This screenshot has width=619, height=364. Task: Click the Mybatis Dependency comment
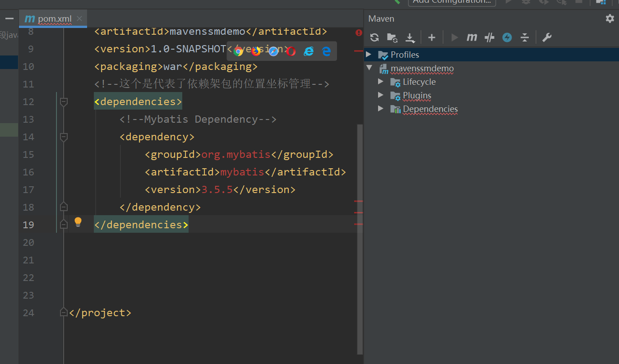point(198,120)
